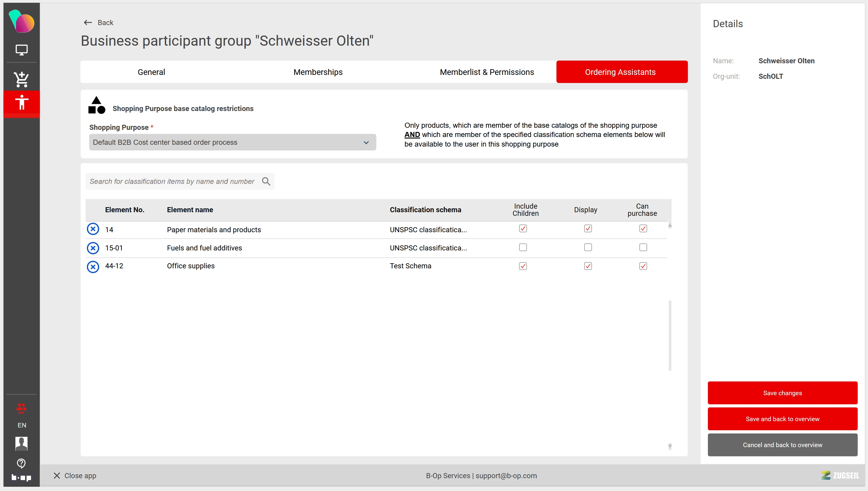
Task: Enable Include Children for Fuels row
Action: pos(523,247)
